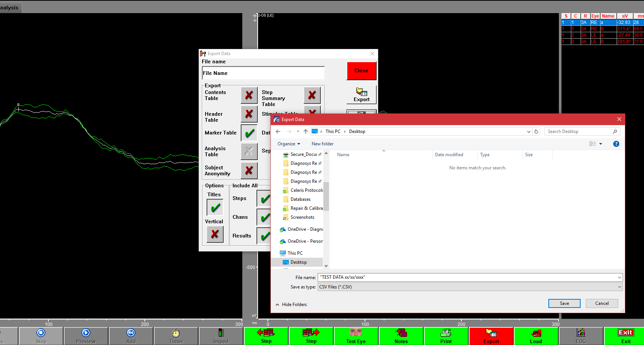Sort file list by Date modified column
Screen dimensions: 644x345
tap(455, 155)
